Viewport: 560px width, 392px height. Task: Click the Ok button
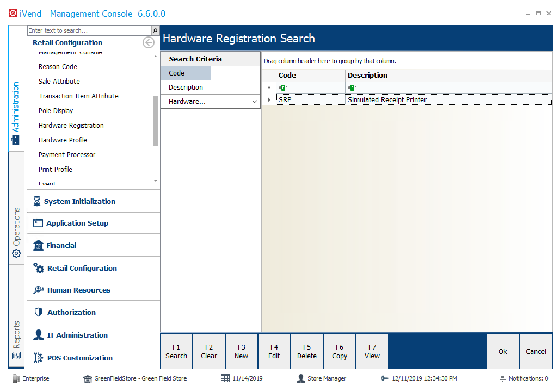click(x=503, y=351)
